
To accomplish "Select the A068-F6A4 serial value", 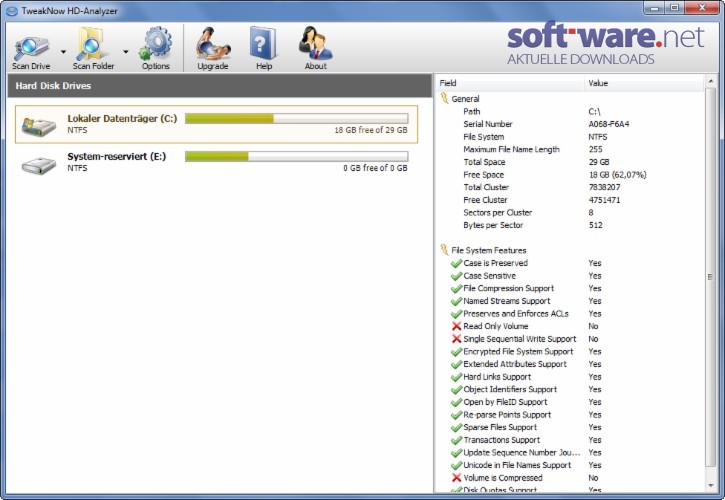I will point(608,124).
